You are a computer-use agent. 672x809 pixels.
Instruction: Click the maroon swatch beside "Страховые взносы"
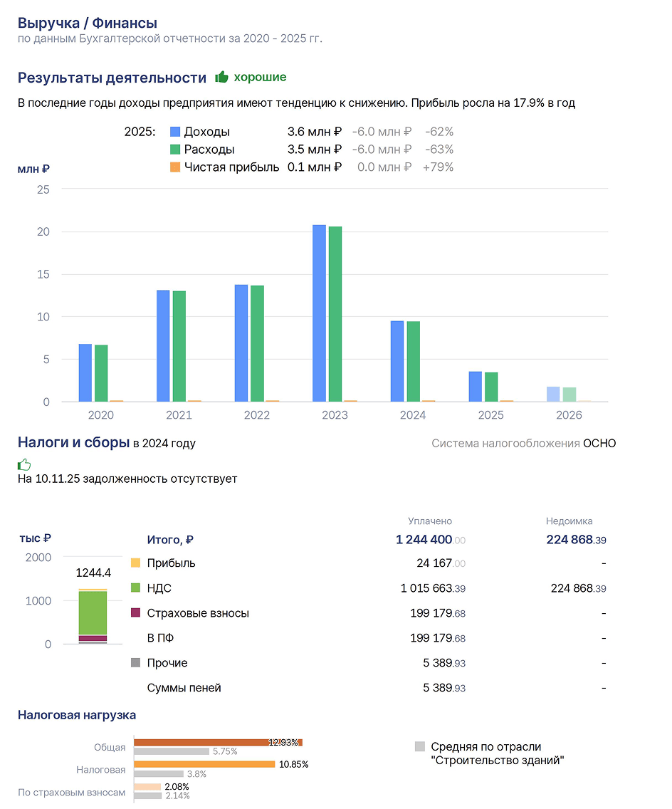[136, 612]
